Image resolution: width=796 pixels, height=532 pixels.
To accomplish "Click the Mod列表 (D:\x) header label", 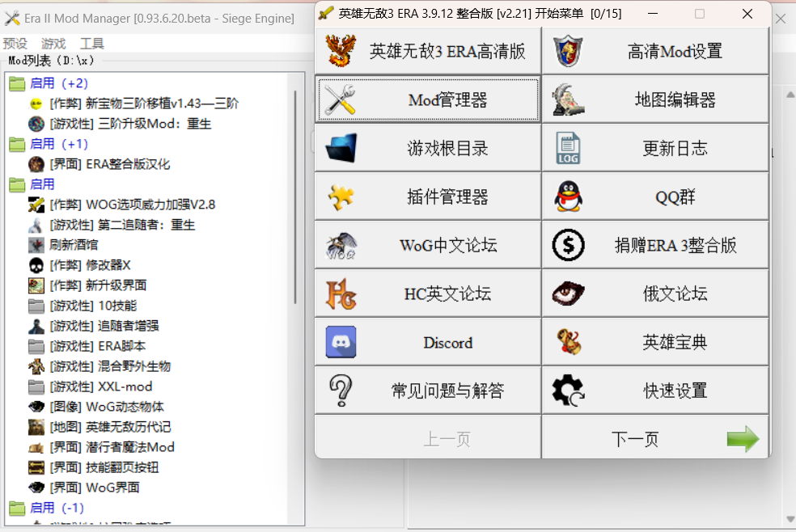I will point(51,61).
